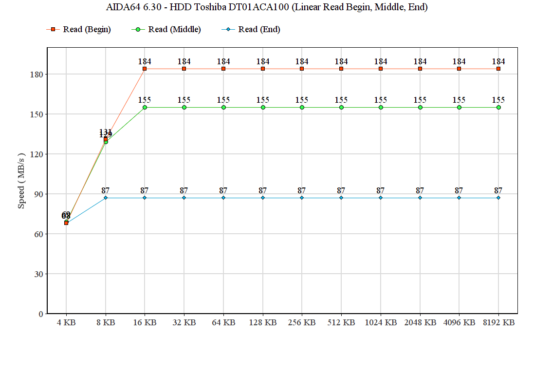The width and height of the screenshot is (533, 392).
Task: Click the 150 y-axis tick label
Action: 37,114
